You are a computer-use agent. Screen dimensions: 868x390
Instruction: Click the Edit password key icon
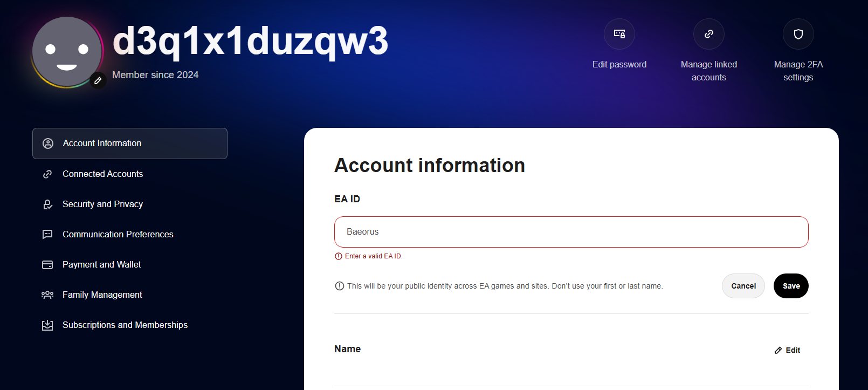click(x=619, y=34)
